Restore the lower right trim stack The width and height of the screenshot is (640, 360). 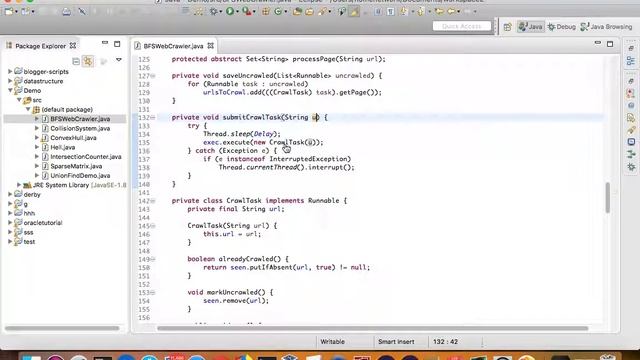click(631, 81)
